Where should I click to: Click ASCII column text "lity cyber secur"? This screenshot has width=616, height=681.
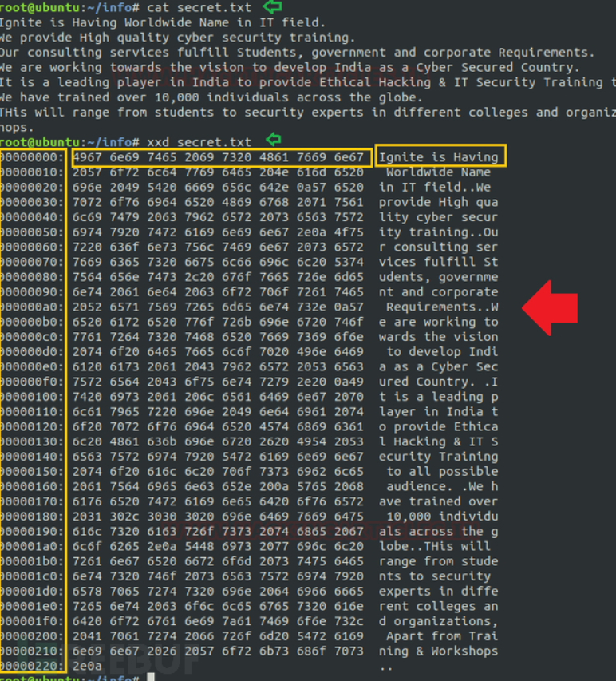tap(438, 217)
